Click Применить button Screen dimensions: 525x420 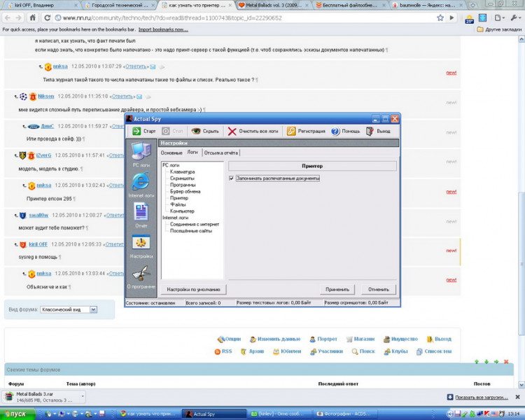(x=337, y=289)
